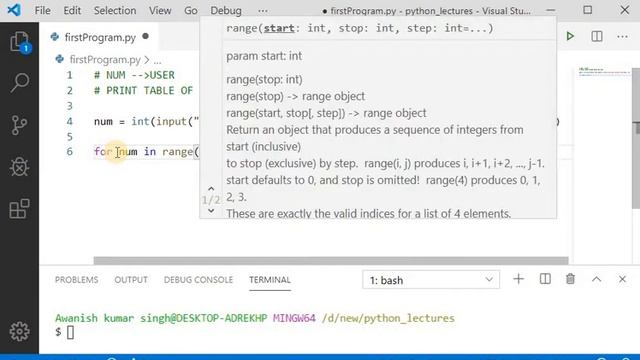
Task: Switch to the DEBUG CONSOLE panel tab
Action: pyautogui.click(x=198, y=280)
